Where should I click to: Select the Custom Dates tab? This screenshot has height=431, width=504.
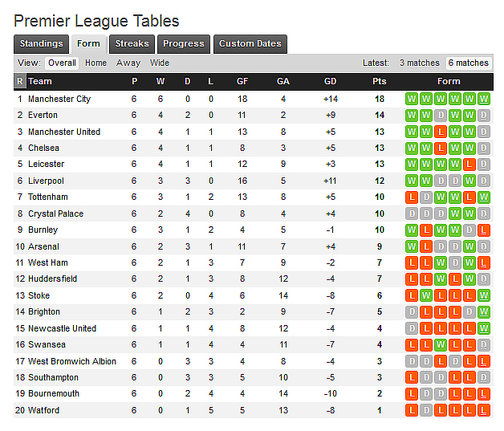pyautogui.click(x=250, y=44)
